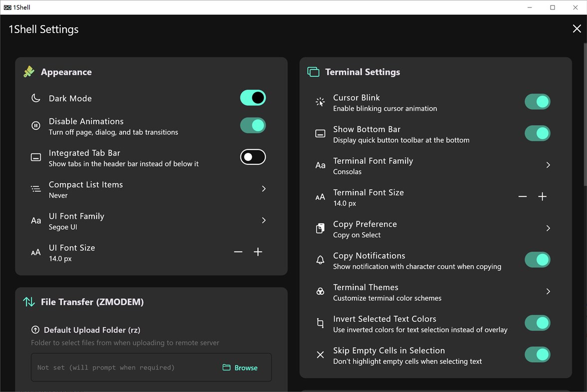This screenshot has width=587, height=392.
Task: Minimize the 1Shell window
Action: (529, 7)
